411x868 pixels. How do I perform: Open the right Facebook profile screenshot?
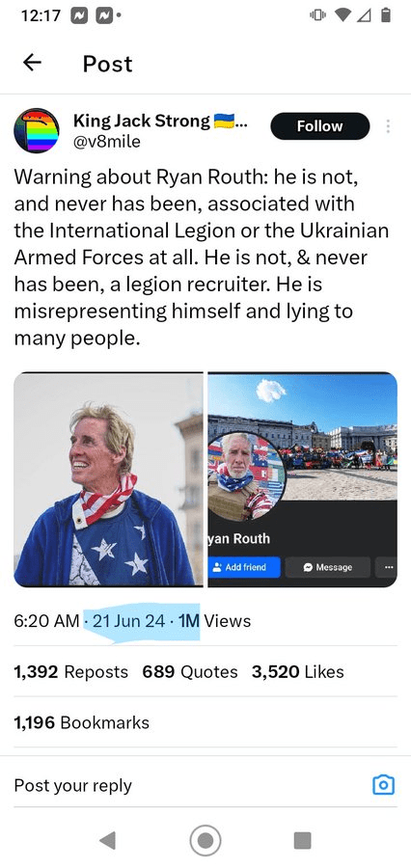pos(302,479)
